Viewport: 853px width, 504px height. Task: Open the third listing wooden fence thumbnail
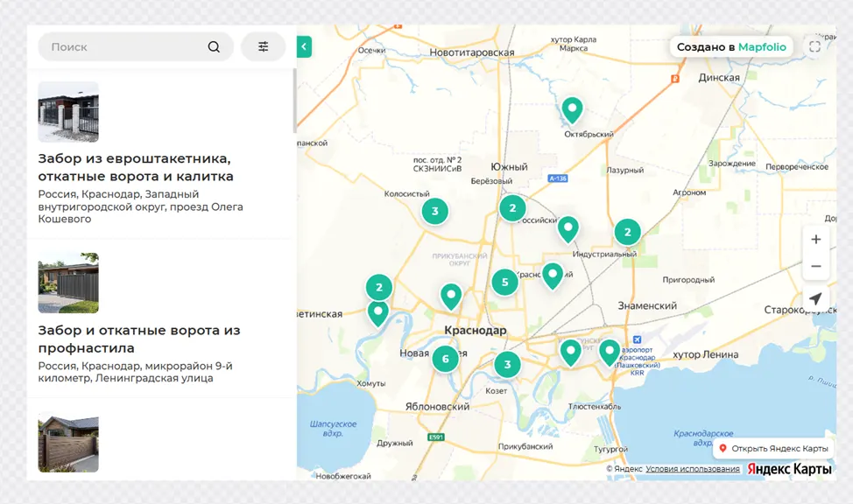tap(68, 442)
